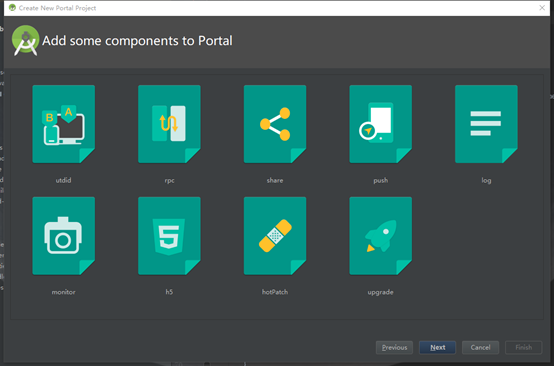Select the rpc component icon
The height and width of the screenshot is (366, 554).
coord(169,124)
